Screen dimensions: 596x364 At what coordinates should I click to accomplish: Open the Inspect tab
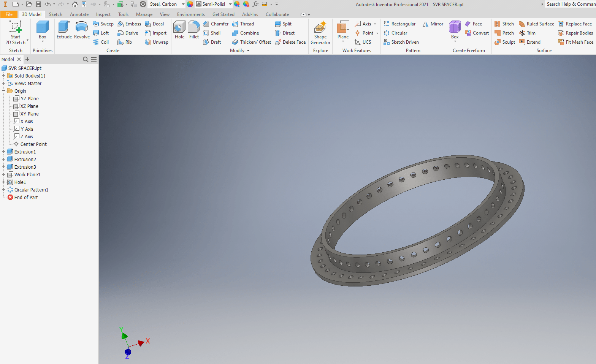[x=103, y=14]
